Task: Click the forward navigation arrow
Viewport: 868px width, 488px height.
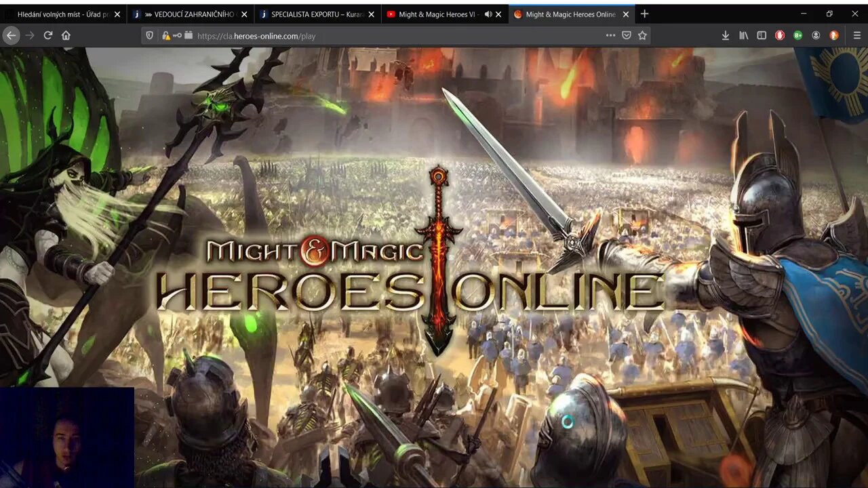Action: point(30,35)
